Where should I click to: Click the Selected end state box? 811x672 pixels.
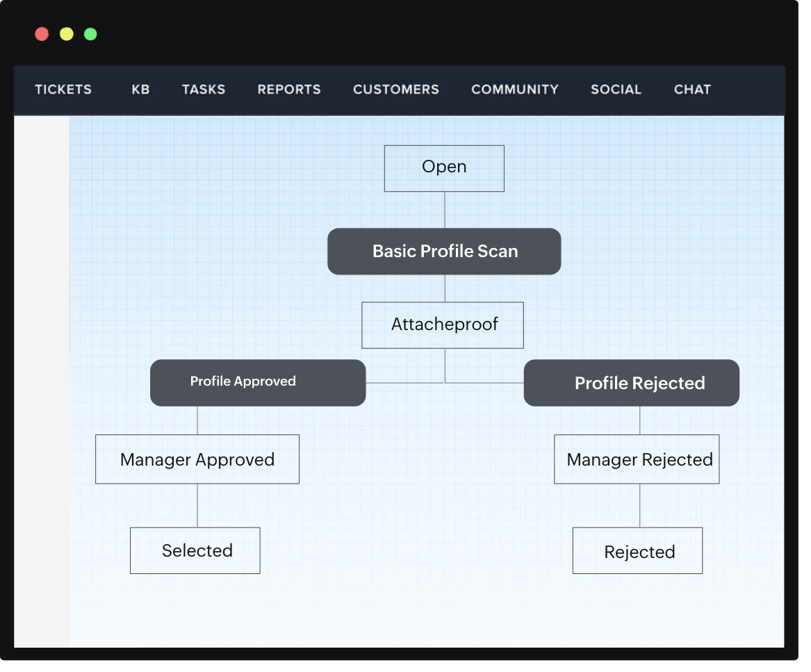[195, 550]
